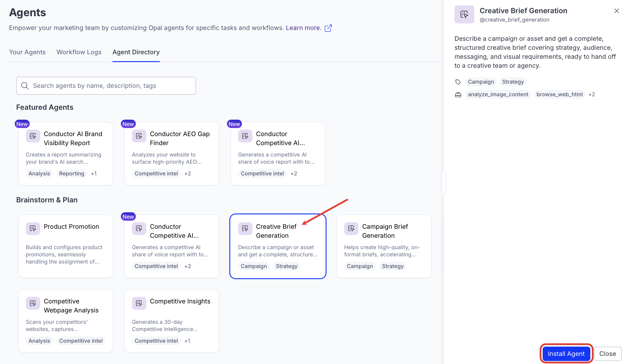
Task: Click the Featured Agents section heading
Action: coord(45,107)
